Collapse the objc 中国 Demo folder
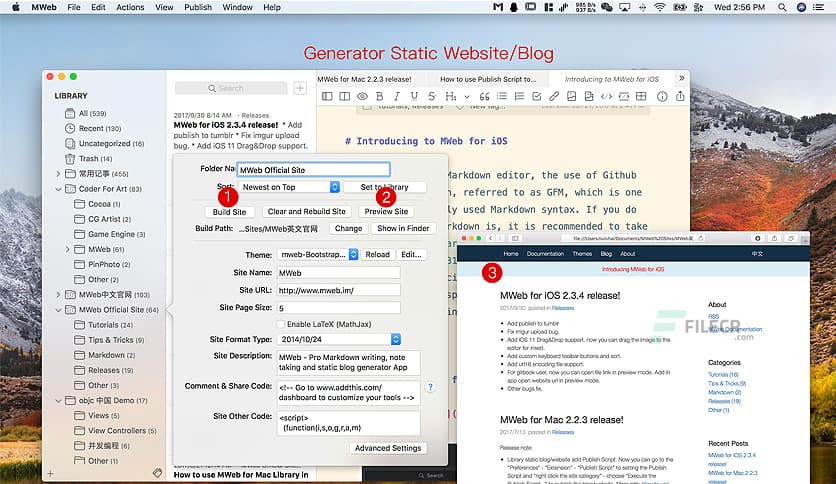Image resolution: width=836 pixels, height=484 pixels. (x=58, y=400)
